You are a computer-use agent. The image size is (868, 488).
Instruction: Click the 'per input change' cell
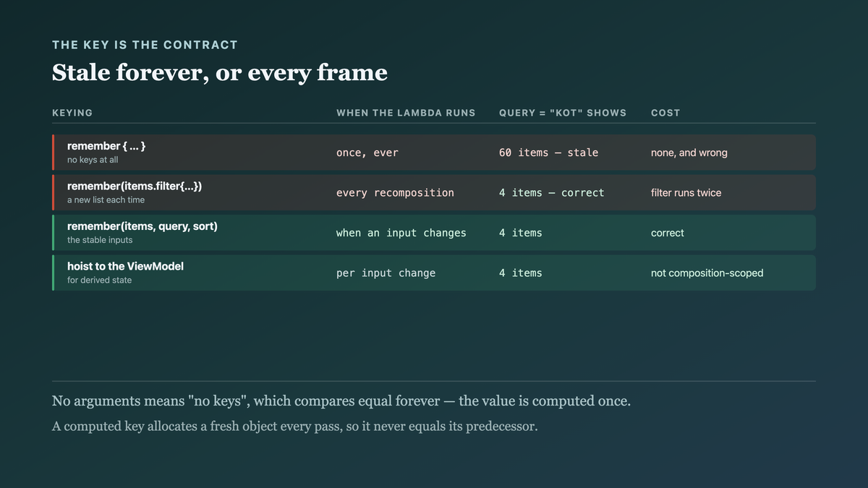point(386,273)
